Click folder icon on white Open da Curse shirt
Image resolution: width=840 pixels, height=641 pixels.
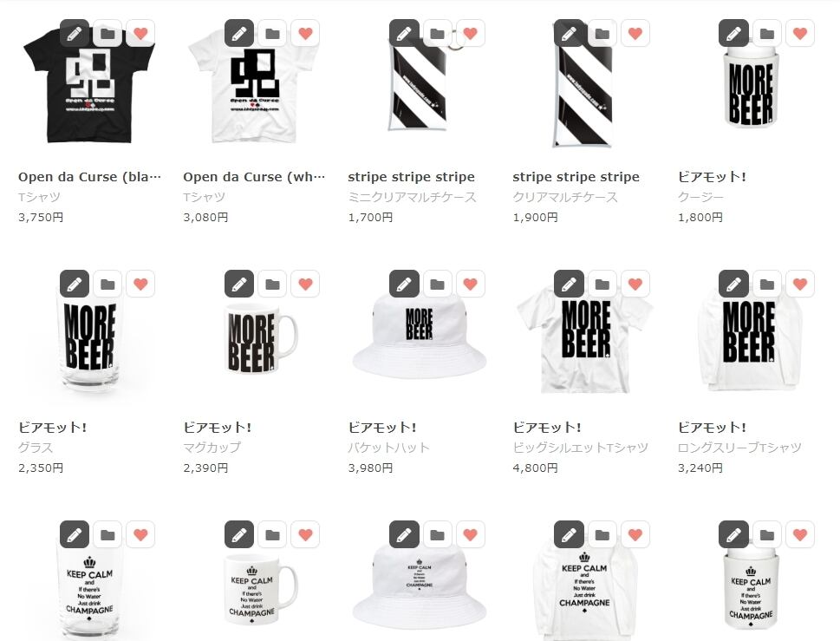tap(272, 33)
